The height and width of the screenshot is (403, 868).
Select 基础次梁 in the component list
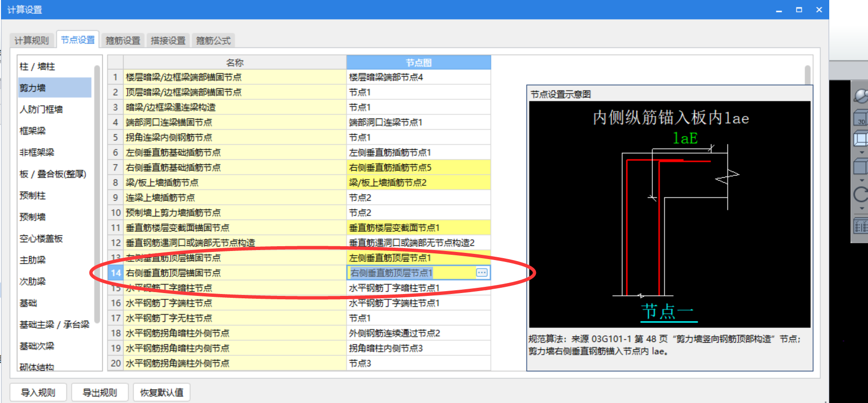click(x=54, y=346)
